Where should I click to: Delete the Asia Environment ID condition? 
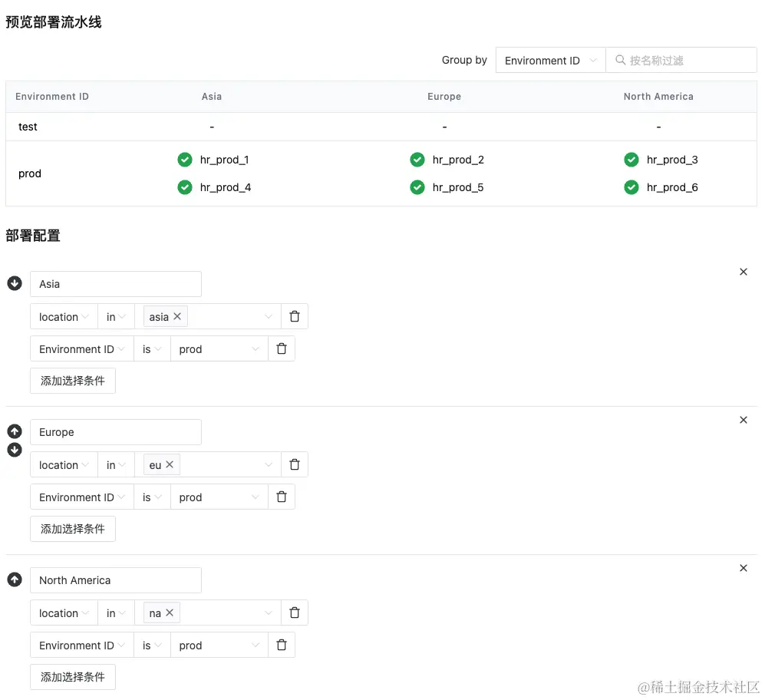tap(282, 348)
